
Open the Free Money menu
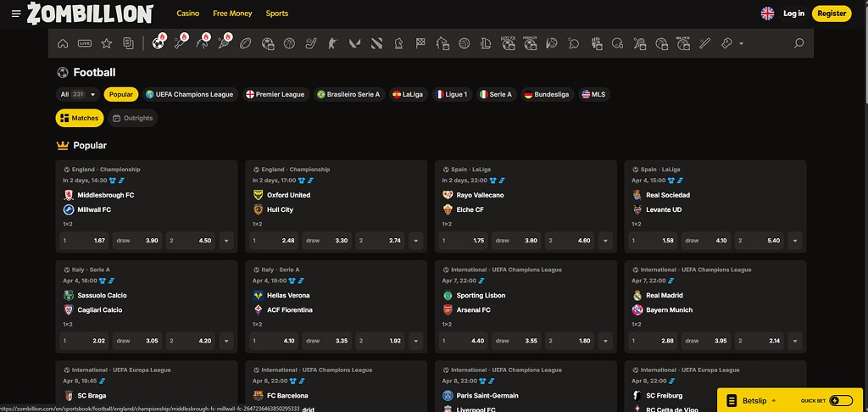pyautogui.click(x=232, y=14)
